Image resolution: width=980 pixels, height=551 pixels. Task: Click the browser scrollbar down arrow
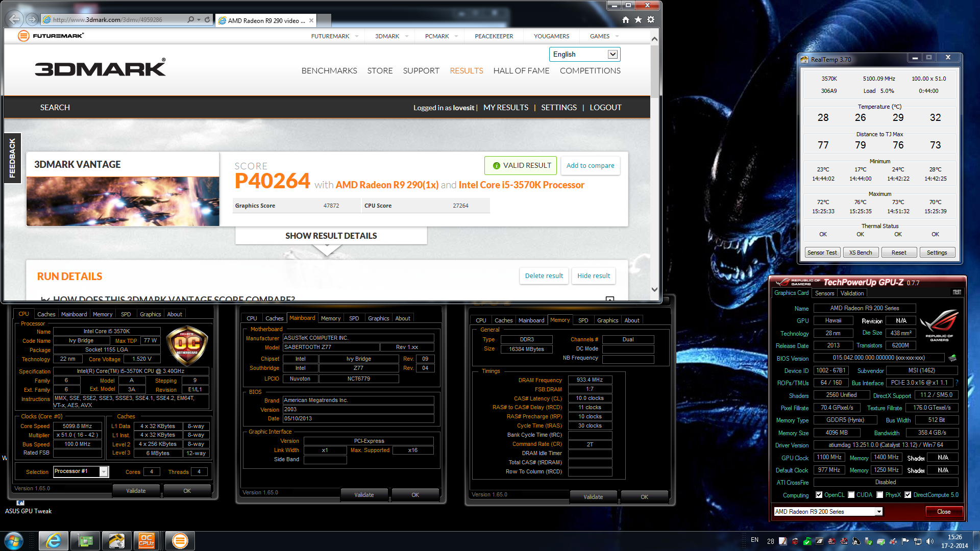655,289
